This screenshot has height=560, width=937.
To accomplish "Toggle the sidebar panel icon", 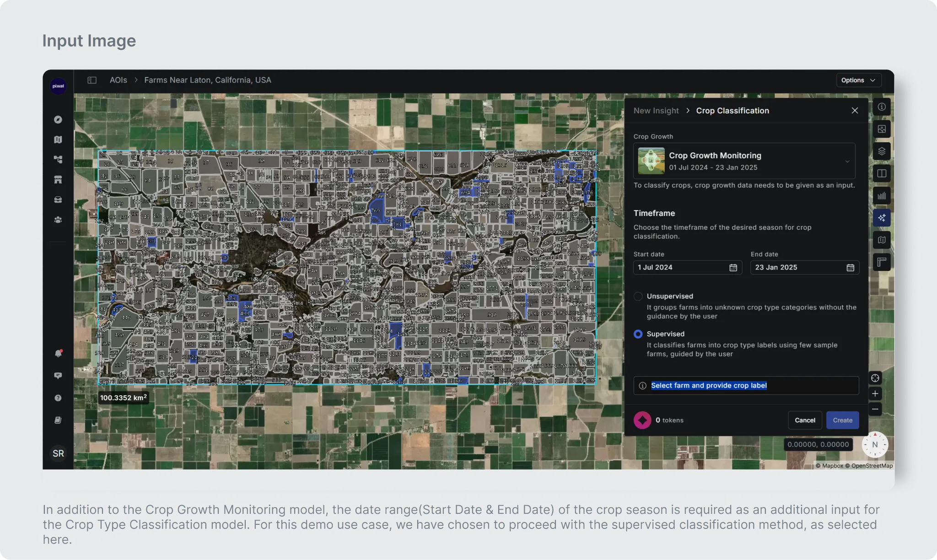I will pyautogui.click(x=92, y=80).
